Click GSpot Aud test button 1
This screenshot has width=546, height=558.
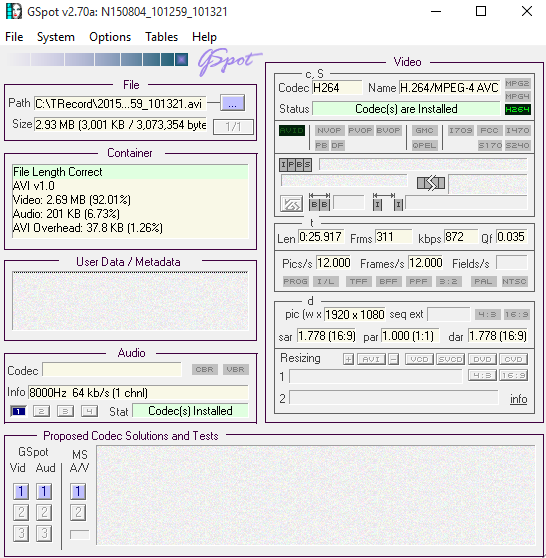pos(44,491)
